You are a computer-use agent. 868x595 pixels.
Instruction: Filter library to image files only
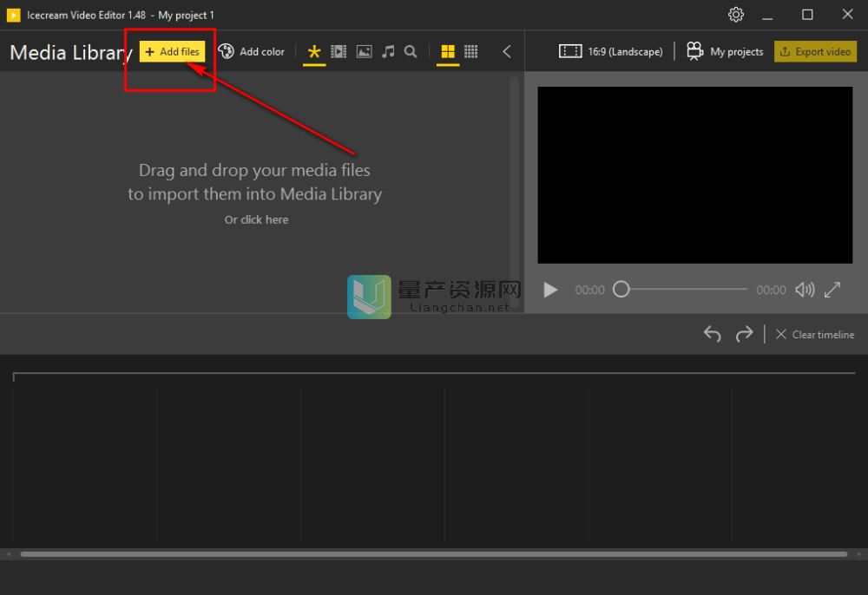pyautogui.click(x=364, y=51)
